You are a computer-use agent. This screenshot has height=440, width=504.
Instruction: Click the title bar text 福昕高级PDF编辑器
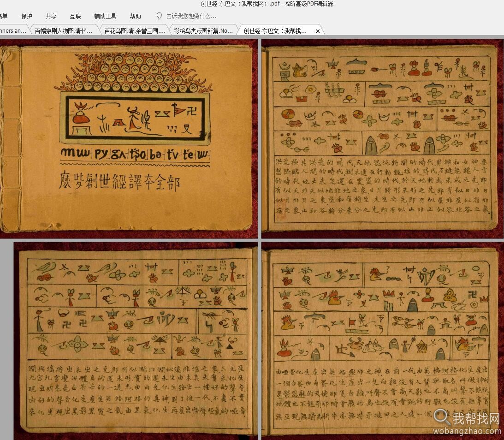click(x=309, y=4)
